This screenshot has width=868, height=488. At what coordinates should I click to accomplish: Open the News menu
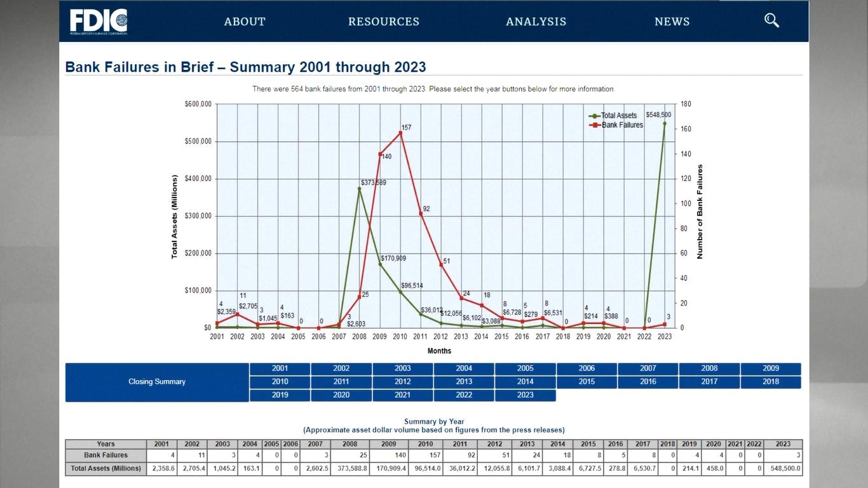[672, 22]
